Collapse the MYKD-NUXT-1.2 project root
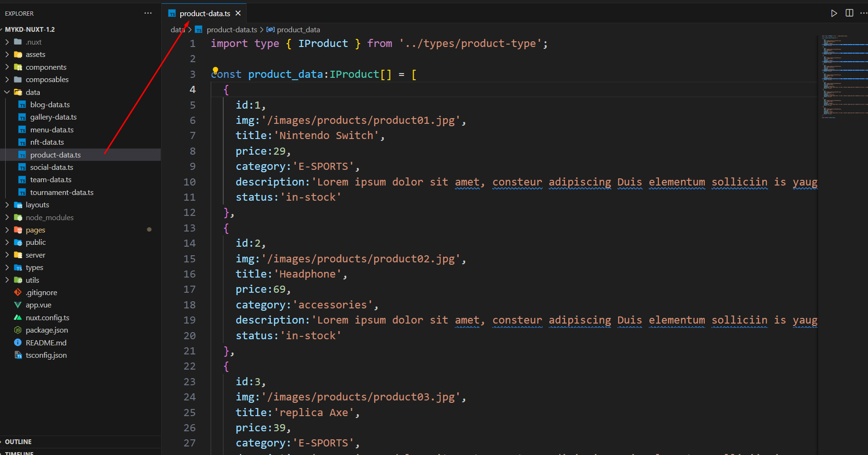 [x=29, y=29]
